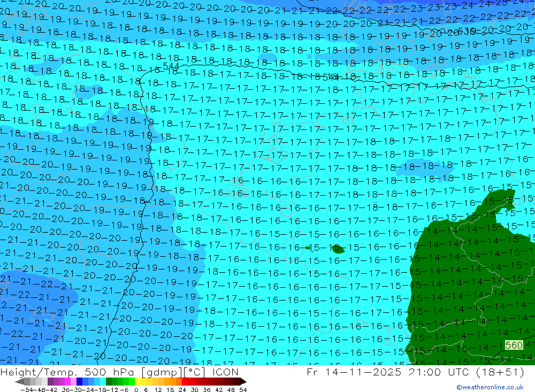
Task: Select the highlighted 560 contour label
Action: [x=514, y=345]
